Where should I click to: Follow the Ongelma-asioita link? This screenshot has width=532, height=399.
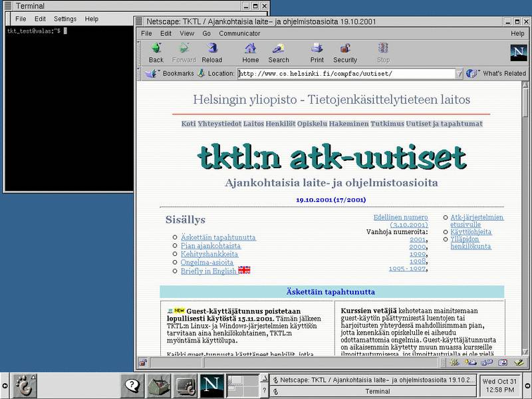click(x=207, y=262)
